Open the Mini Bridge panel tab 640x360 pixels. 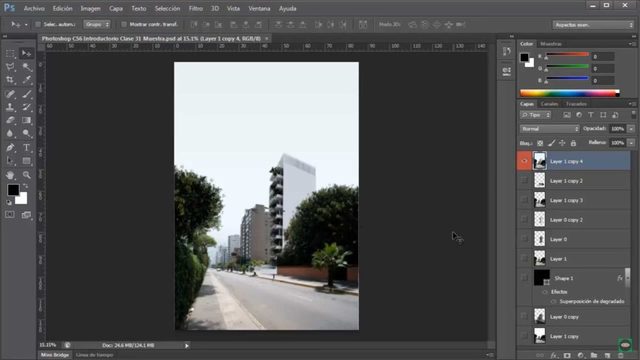pos(55,355)
